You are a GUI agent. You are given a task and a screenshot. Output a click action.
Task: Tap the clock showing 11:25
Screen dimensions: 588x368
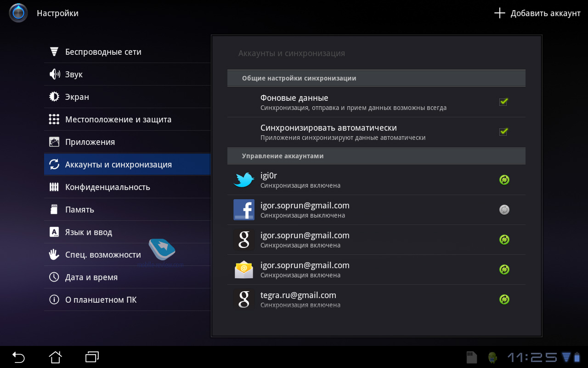(x=531, y=357)
